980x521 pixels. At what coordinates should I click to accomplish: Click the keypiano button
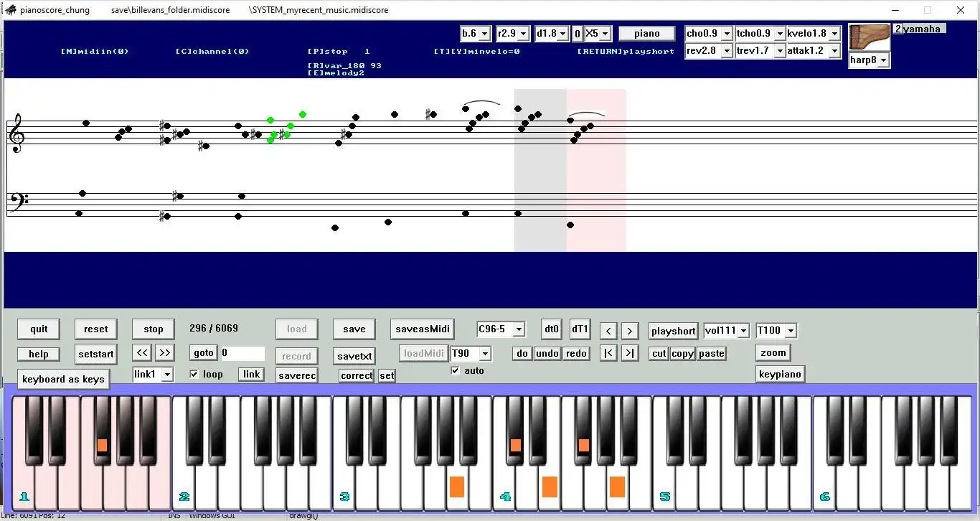pos(780,375)
